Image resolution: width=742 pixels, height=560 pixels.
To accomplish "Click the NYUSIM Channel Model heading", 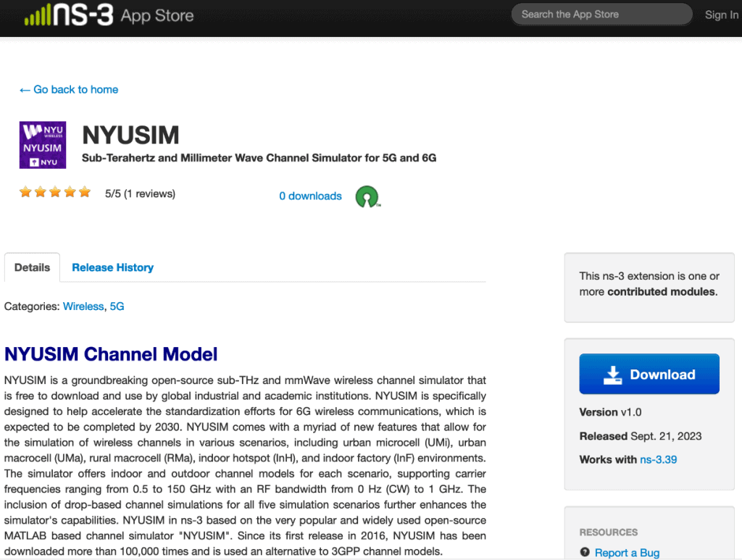I will [x=111, y=354].
